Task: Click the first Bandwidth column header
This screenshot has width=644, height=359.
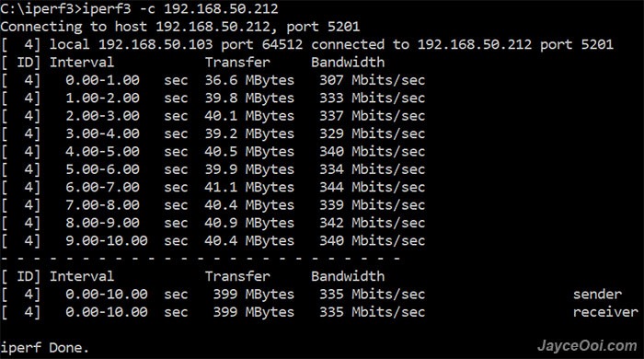Action: 348,62
